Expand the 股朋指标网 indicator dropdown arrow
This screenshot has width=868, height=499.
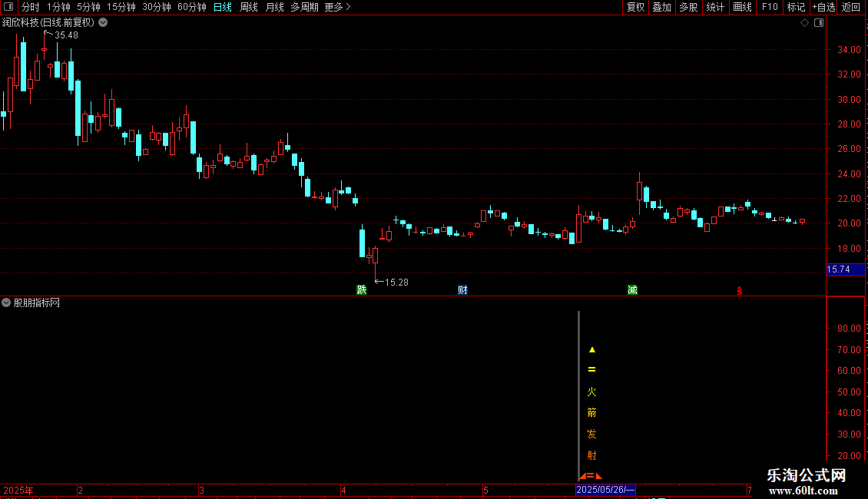[6, 302]
